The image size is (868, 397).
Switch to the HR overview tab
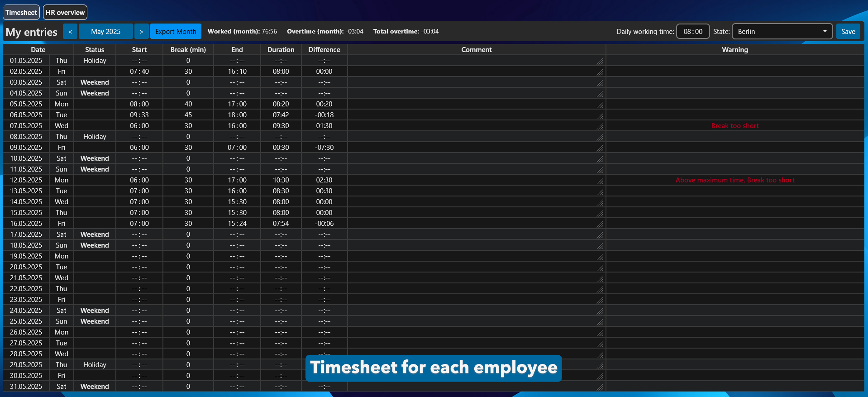(65, 12)
